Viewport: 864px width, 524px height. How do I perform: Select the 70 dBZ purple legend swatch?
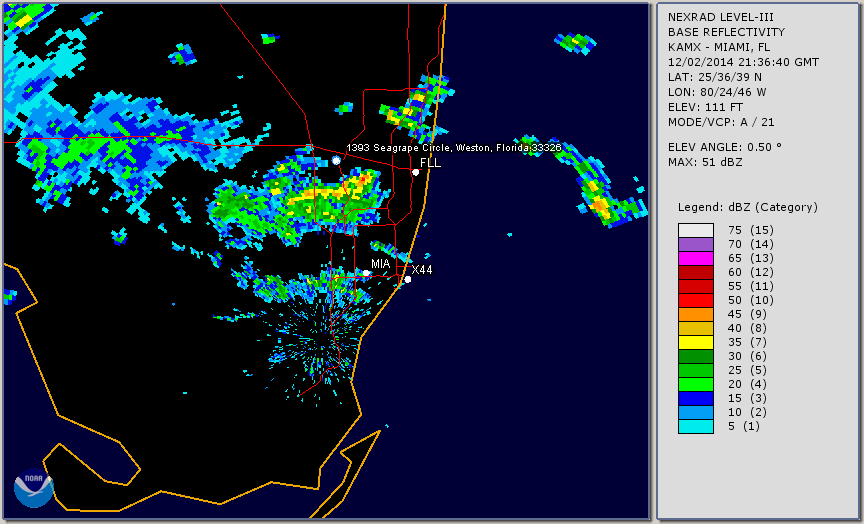pos(696,244)
